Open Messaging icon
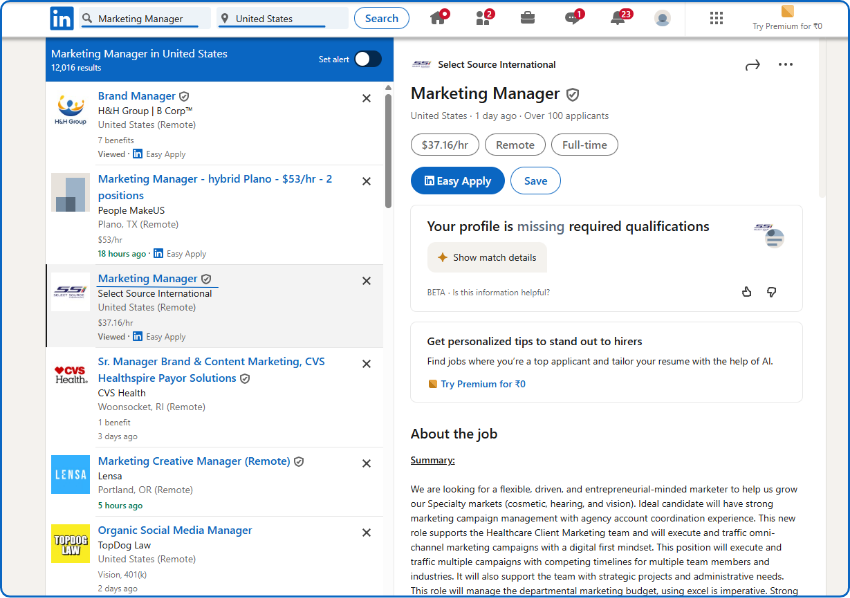Viewport: 850px width, 598px height. [x=572, y=18]
